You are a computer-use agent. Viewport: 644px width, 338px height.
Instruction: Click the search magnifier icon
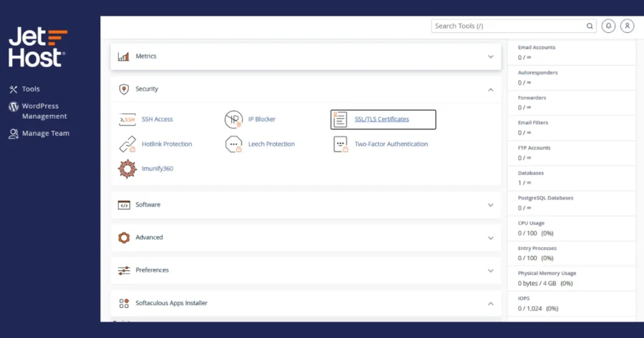(590, 26)
